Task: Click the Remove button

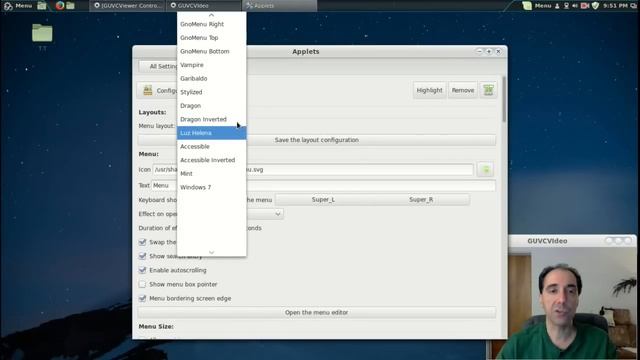Action: [x=463, y=90]
